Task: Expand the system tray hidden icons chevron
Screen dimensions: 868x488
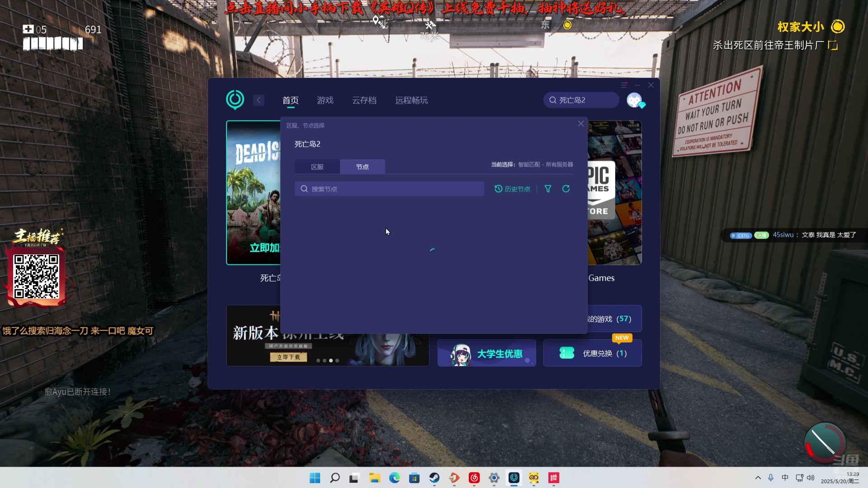Action: click(x=758, y=478)
